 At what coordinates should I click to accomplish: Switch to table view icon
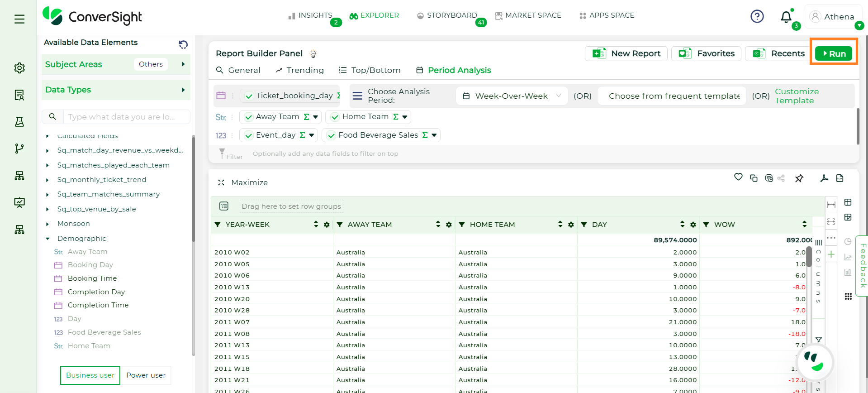[x=848, y=202]
